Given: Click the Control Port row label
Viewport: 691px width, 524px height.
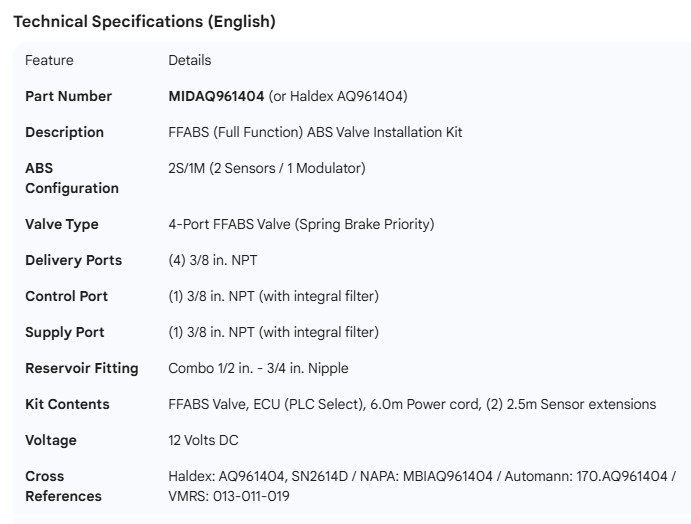Looking at the screenshot, I should [x=66, y=296].
